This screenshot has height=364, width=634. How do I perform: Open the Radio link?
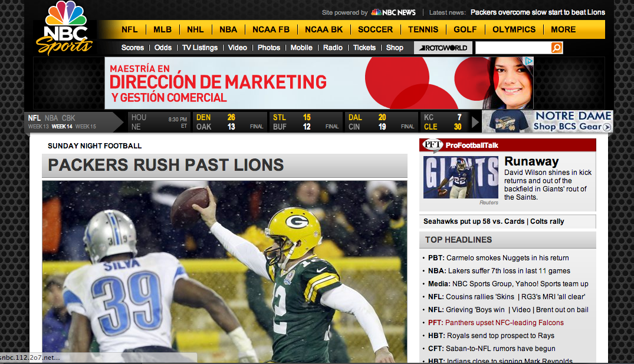point(333,48)
